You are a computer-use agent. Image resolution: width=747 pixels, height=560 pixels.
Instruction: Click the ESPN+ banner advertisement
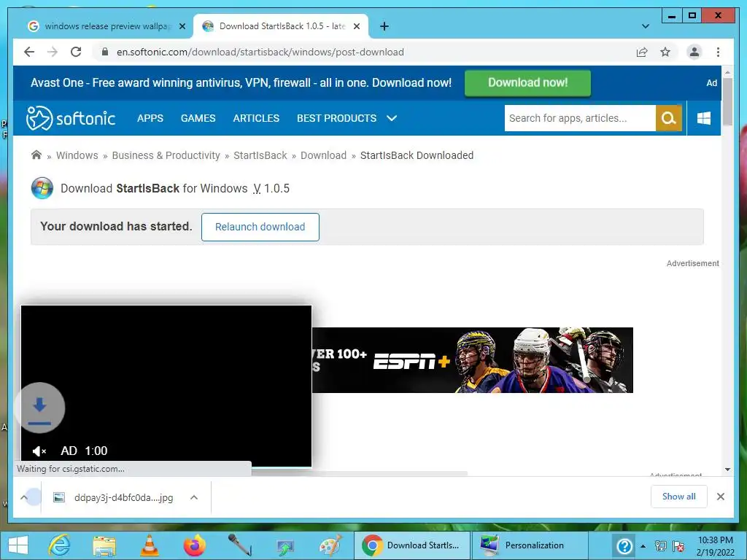[x=473, y=360]
